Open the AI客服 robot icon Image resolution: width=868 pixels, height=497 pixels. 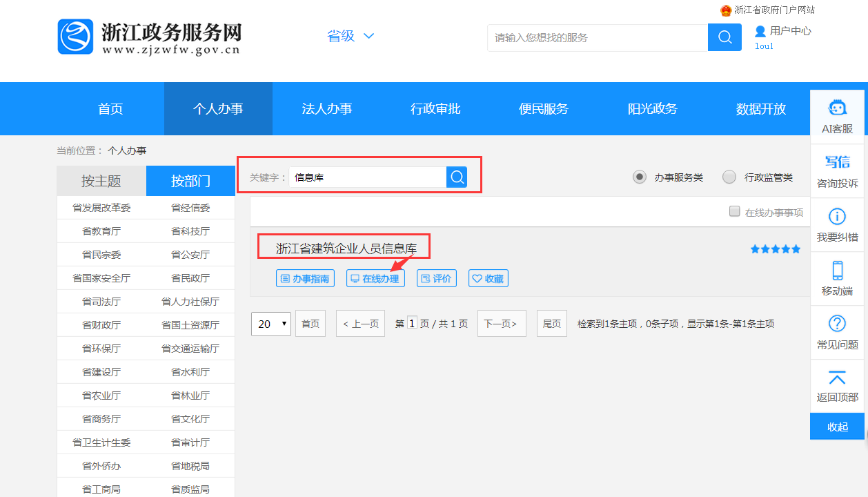tap(837, 108)
